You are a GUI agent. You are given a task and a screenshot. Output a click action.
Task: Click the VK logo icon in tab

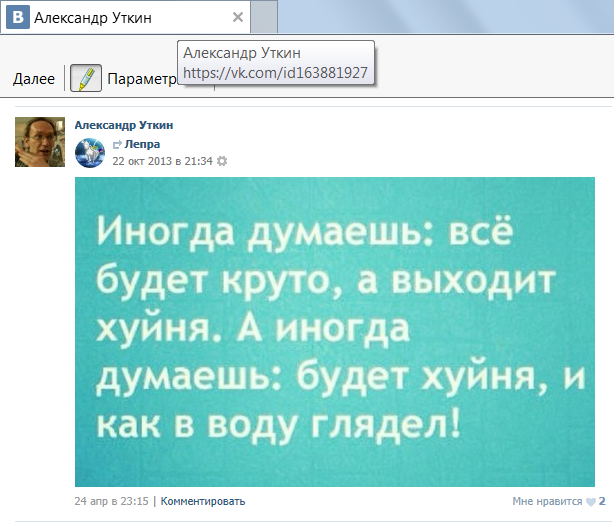click(x=18, y=17)
